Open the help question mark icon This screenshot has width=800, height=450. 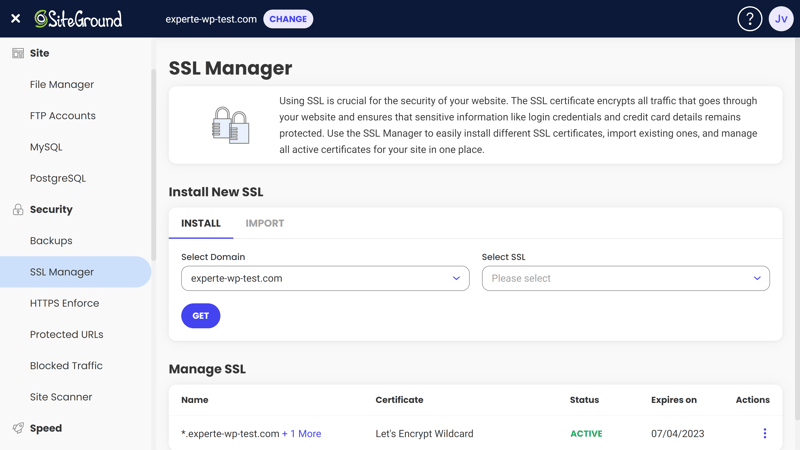pos(749,19)
